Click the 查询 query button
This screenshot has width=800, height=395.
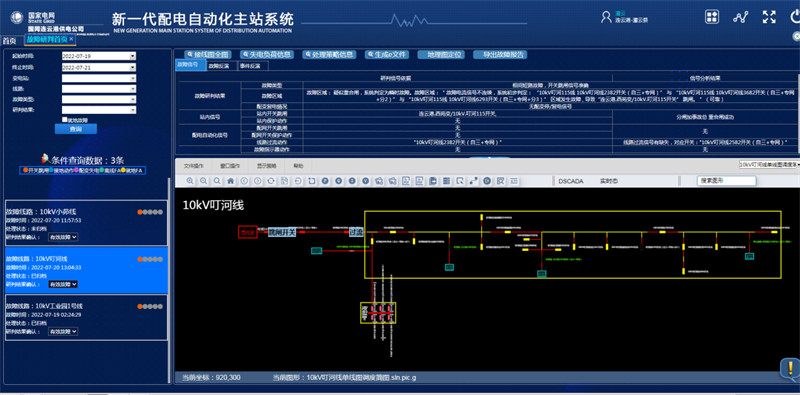pos(76,129)
